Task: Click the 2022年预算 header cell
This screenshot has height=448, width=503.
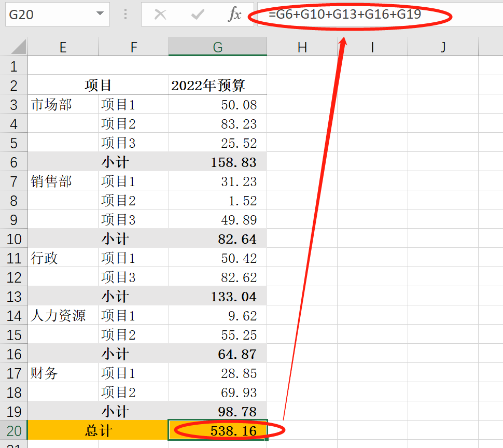Action: point(218,86)
